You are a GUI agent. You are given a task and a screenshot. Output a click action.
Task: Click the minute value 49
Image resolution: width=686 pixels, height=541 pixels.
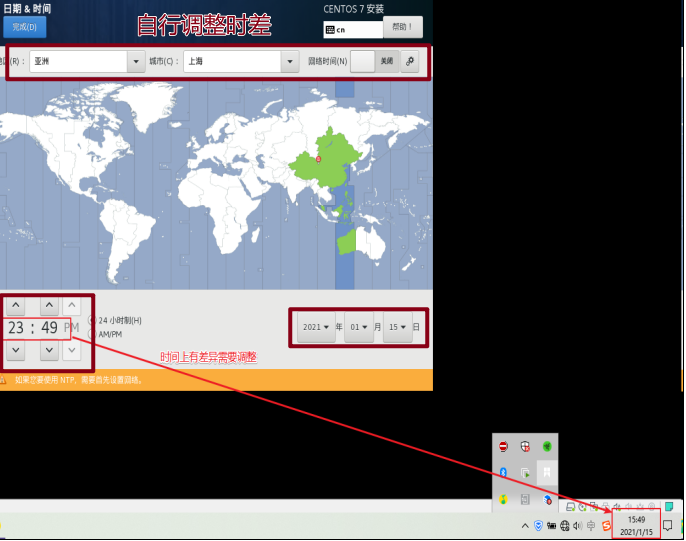(x=49, y=328)
